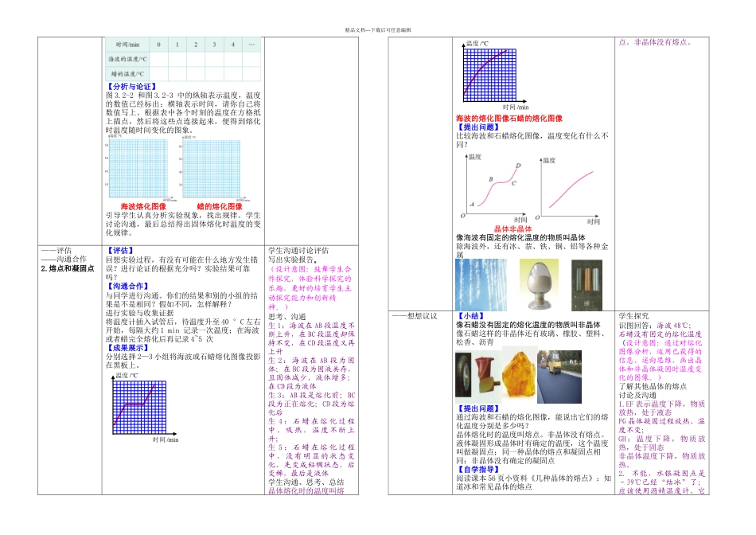Select the '蜡的温度/°C' row label

click(128, 74)
